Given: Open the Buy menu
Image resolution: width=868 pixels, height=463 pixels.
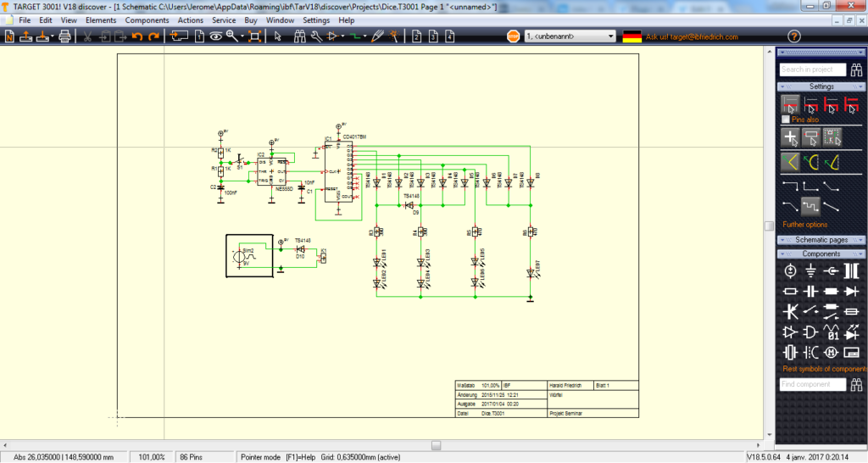Looking at the screenshot, I should 251,20.
